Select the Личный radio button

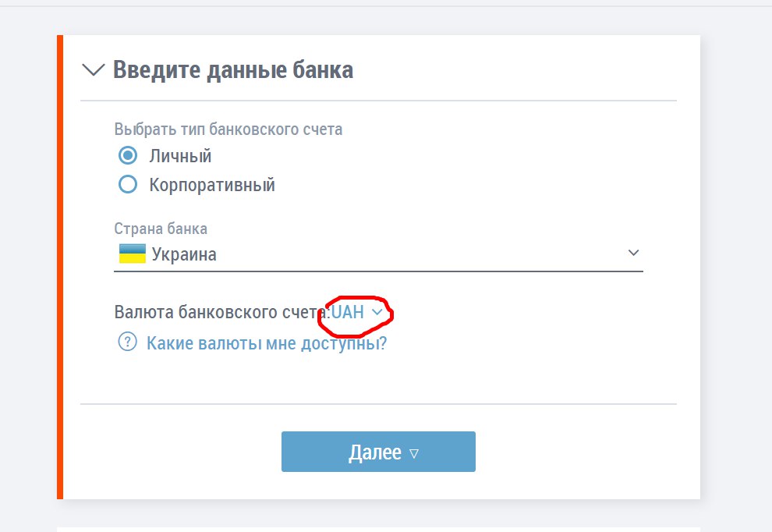(x=127, y=155)
